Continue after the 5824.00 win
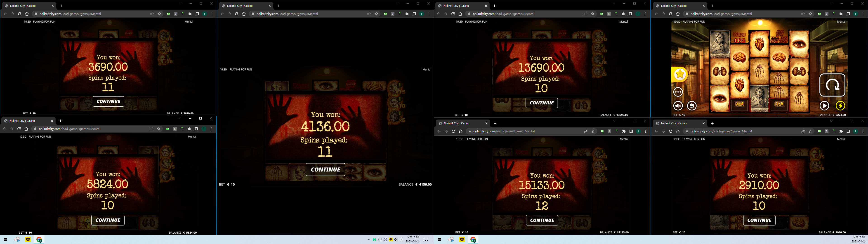 click(108, 220)
